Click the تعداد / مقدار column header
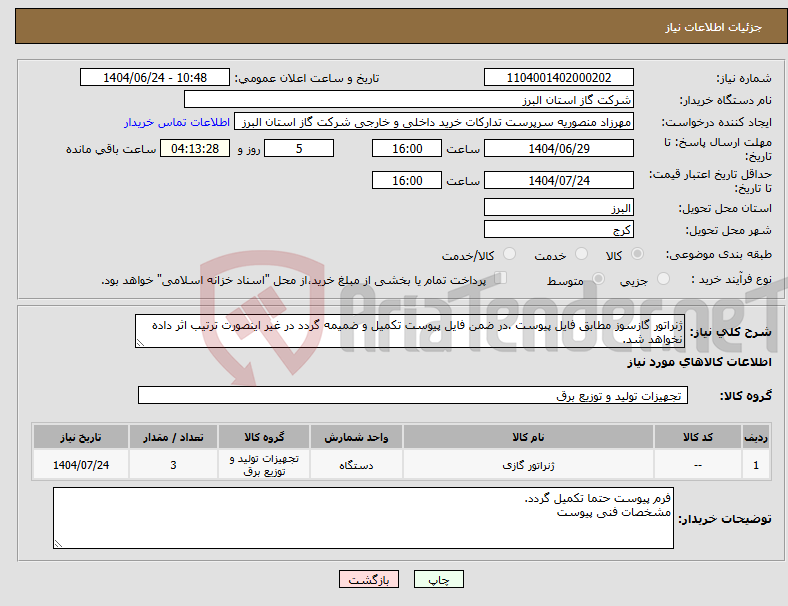Screen dimensions: 788x606 coord(173,437)
